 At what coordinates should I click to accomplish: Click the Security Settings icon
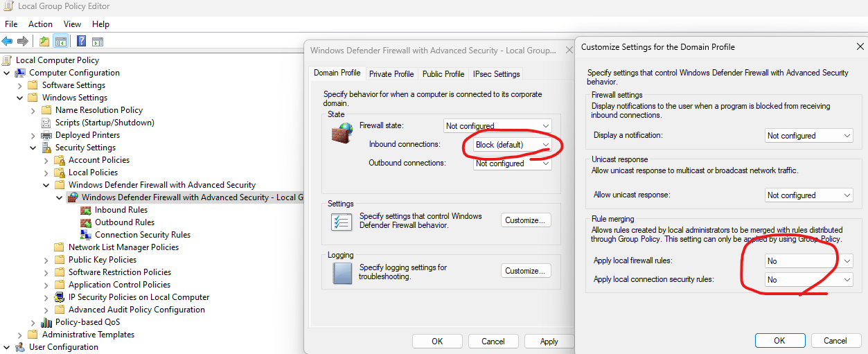(x=46, y=148)
